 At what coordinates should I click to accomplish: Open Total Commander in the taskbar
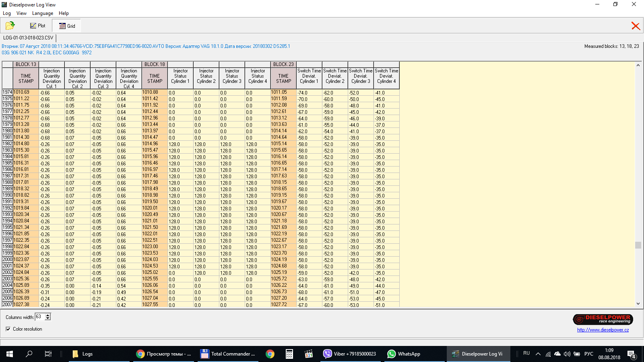pyautogui.click(x=228, y=354)
